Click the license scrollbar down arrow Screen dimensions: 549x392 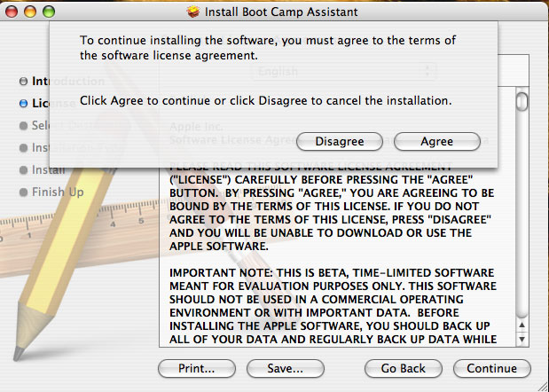pos(522,338)
